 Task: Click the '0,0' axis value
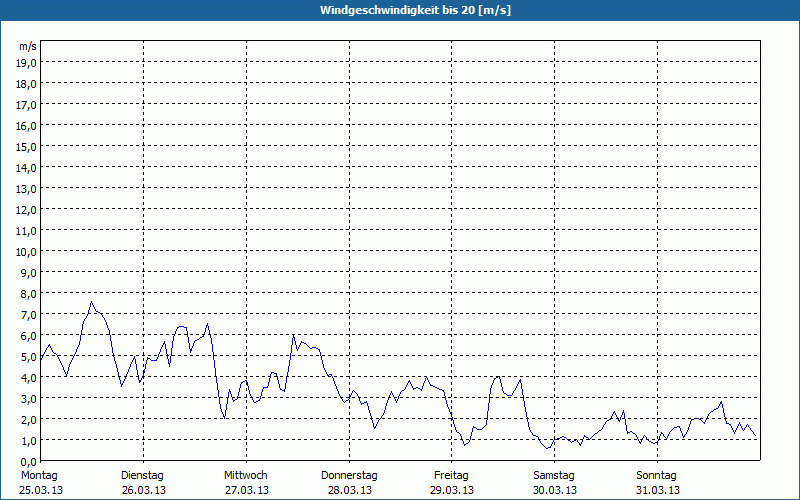29,462
